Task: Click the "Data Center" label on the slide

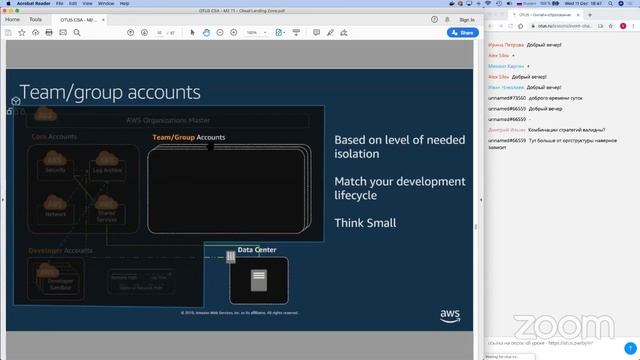Action: click(257, 250)
